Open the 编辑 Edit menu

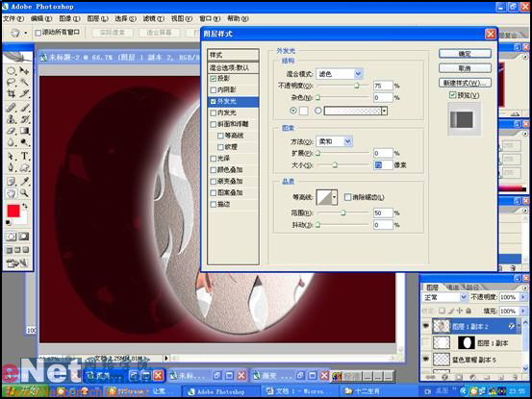pos(41,18)
